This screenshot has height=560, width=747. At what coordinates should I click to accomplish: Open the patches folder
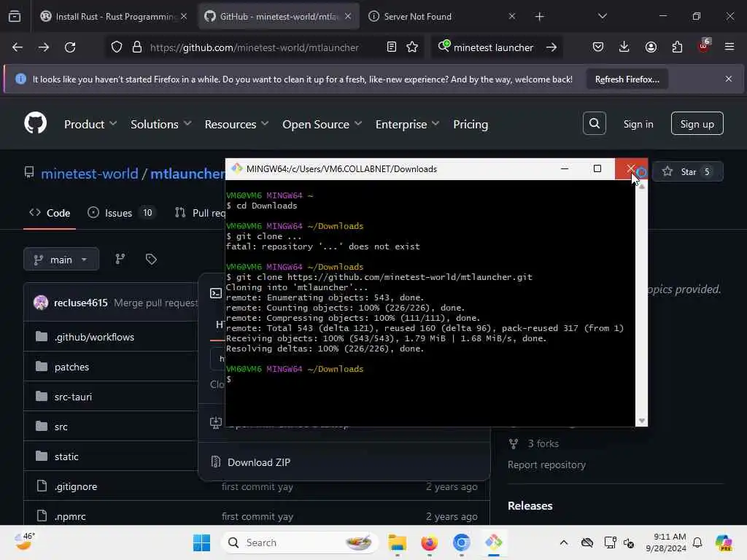(71, 367)
